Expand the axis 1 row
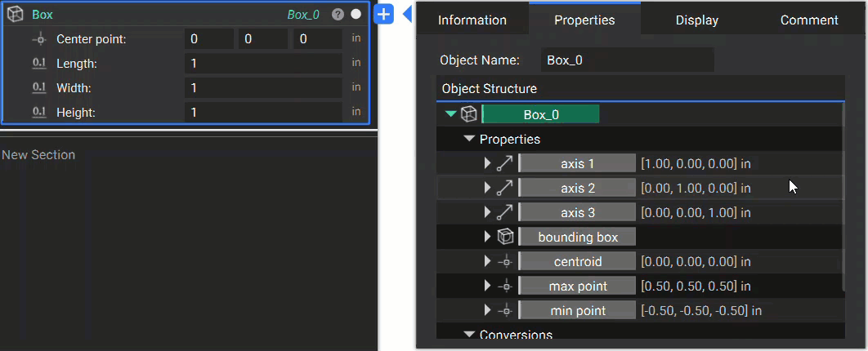 (x=488, y=163)
